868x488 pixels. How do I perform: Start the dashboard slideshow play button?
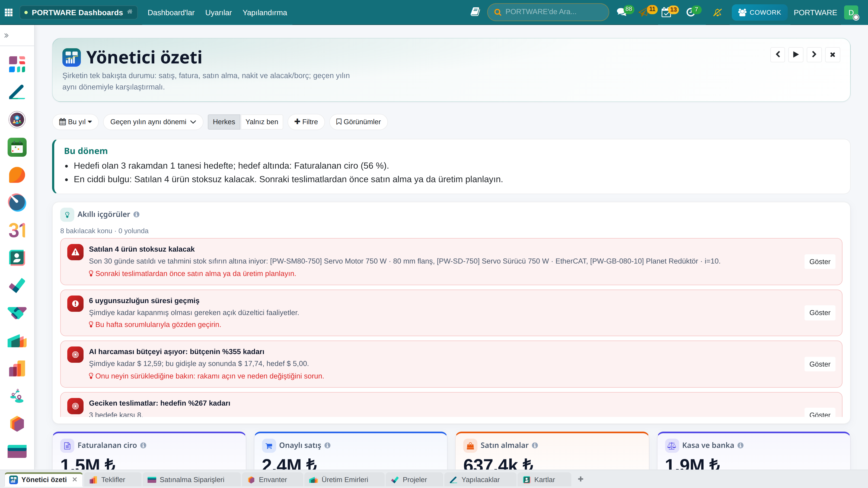tap(796, 54)
